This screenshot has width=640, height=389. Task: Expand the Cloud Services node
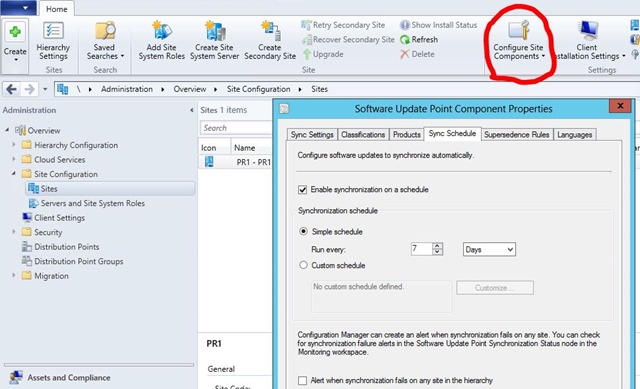coord(13,159)
